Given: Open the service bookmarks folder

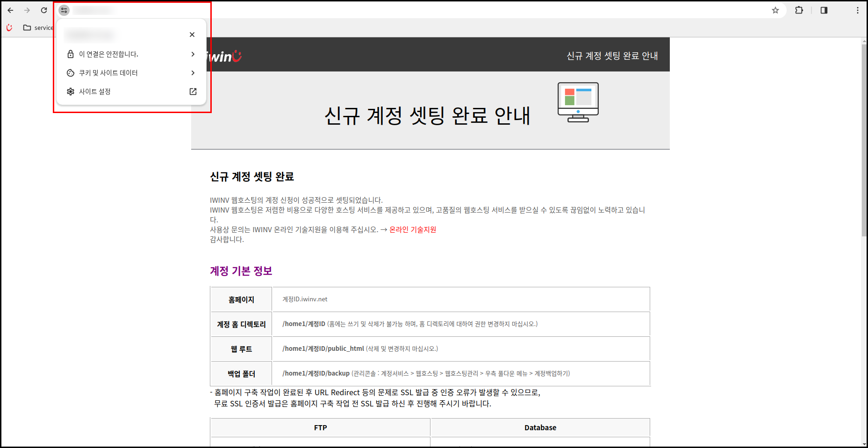Looking at the screenshot, I should click(x=38, y=28).
